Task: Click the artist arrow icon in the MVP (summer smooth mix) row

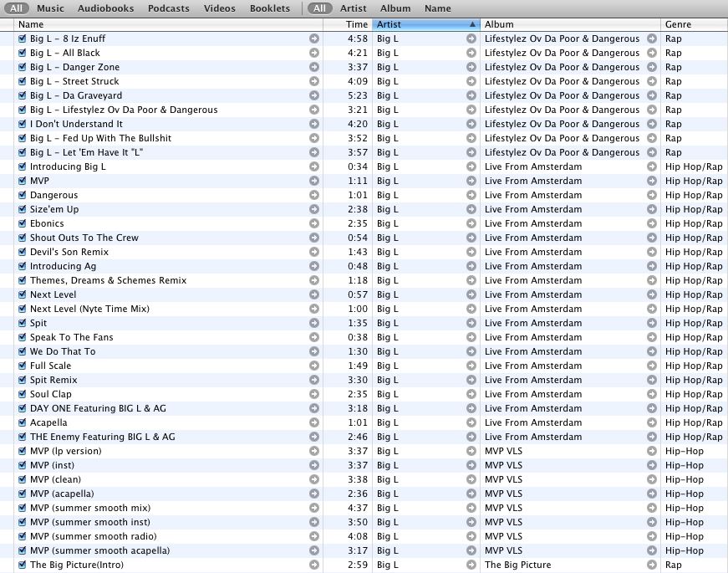Action: coord(471,508)
